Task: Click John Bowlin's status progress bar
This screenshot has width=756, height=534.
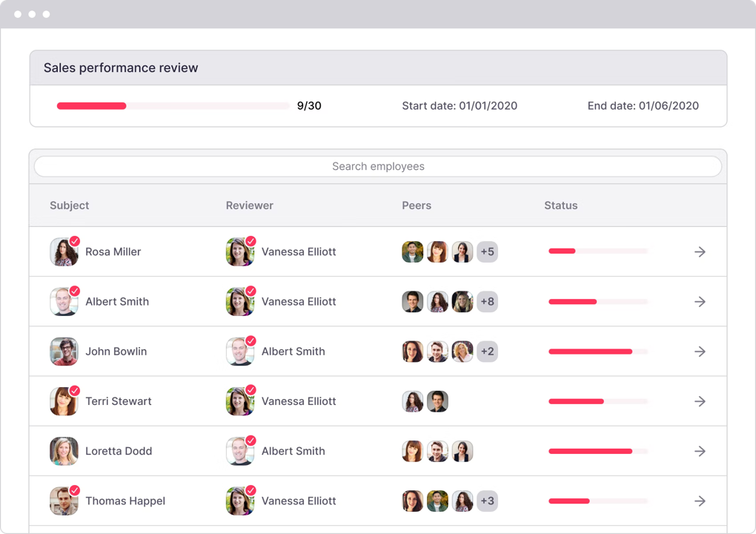Action: point(597,352)
